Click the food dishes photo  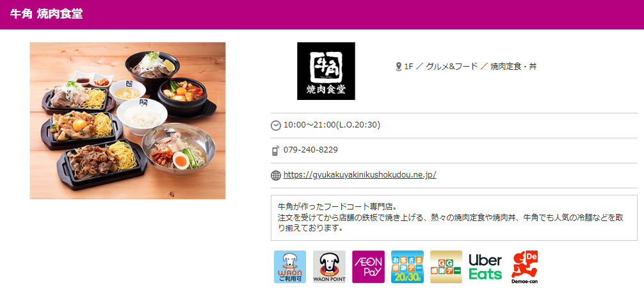coord(128,120)
